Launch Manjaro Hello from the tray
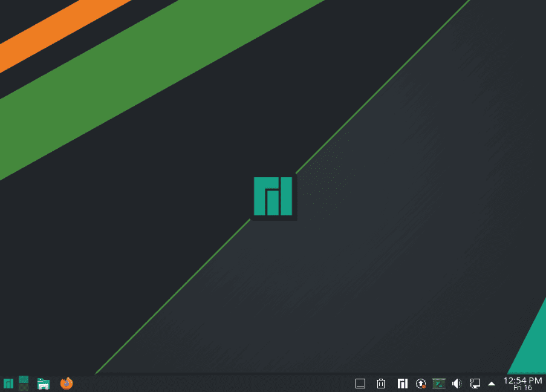 pyautogui.click(x=402, y=383)
